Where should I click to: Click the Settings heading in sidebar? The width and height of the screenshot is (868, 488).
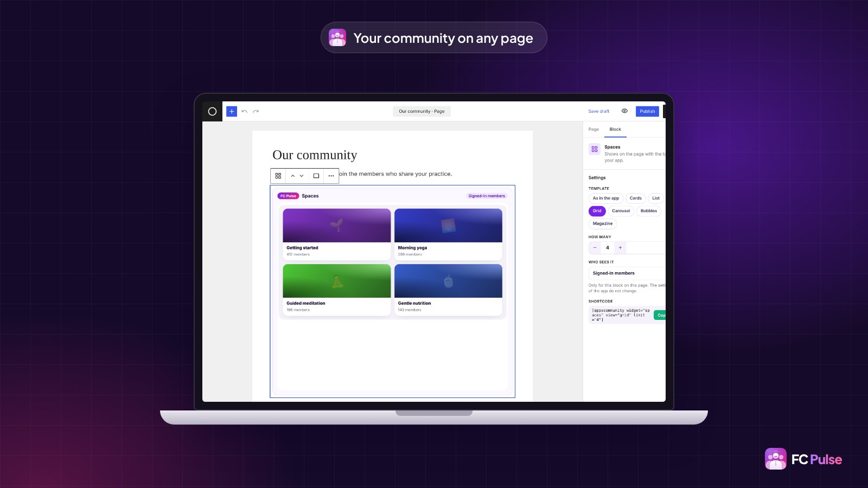pyautogui.click(x=597, y=178)
